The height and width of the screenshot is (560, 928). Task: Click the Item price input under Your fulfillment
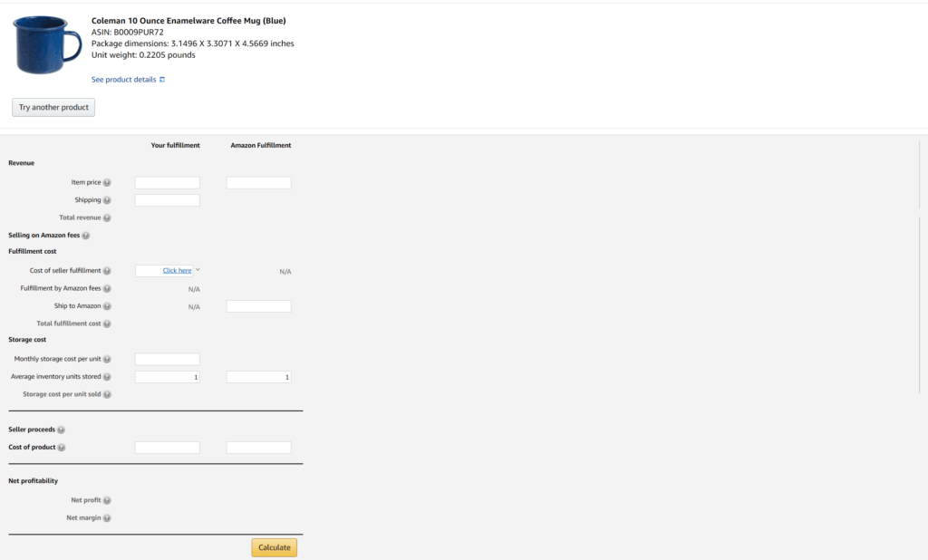click(x=167, y=182)
